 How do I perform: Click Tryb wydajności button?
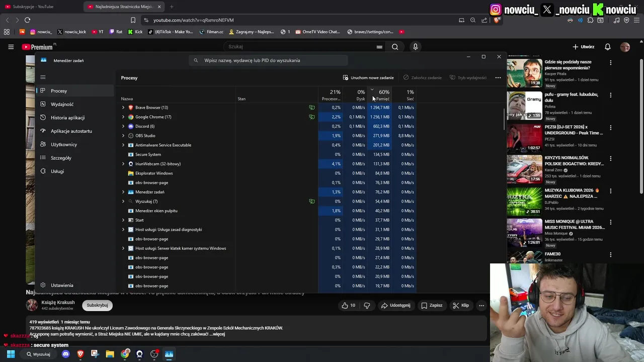pos(468,78)
